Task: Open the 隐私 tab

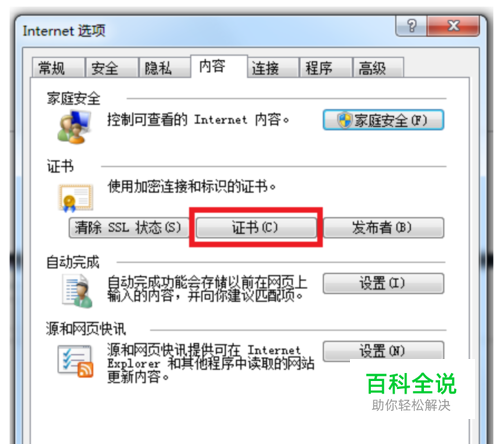Action: (165, 68)
